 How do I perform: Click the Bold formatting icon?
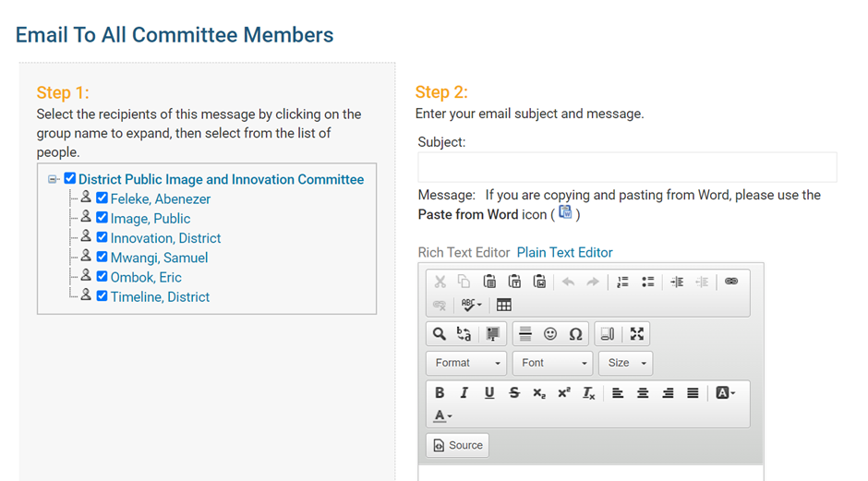tap(440, 392)
